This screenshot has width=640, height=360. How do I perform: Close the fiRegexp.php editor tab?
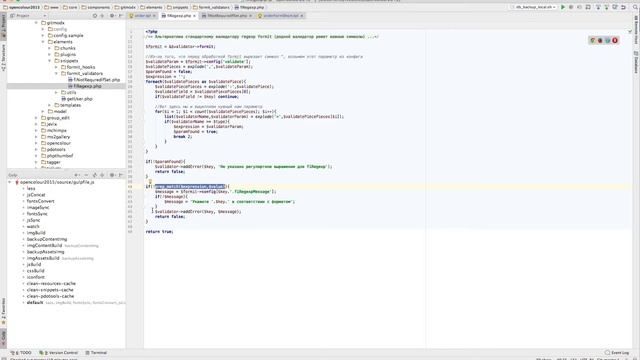click(x=194, y=16)
